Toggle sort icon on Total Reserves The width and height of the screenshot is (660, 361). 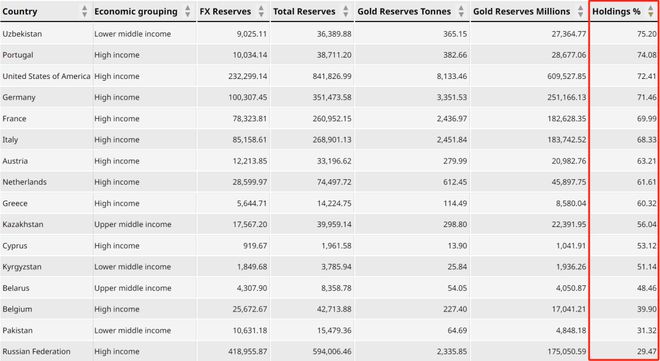pyautogui.click(x=346, y=11)
